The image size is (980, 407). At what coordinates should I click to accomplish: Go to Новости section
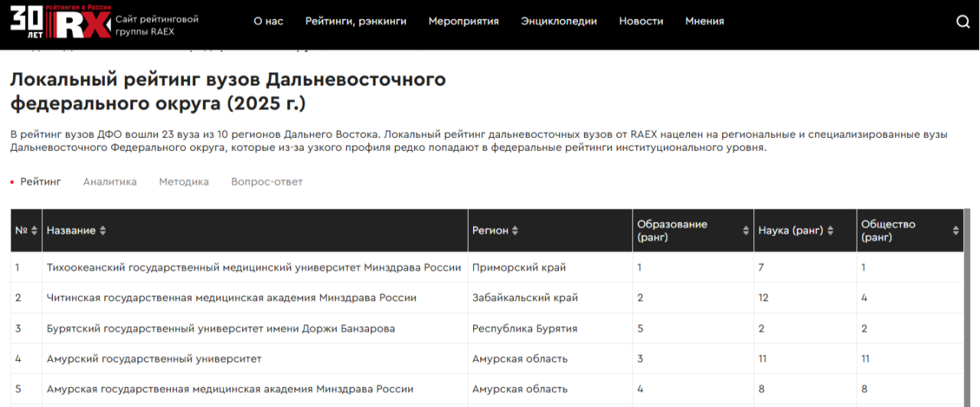[642, 21]
